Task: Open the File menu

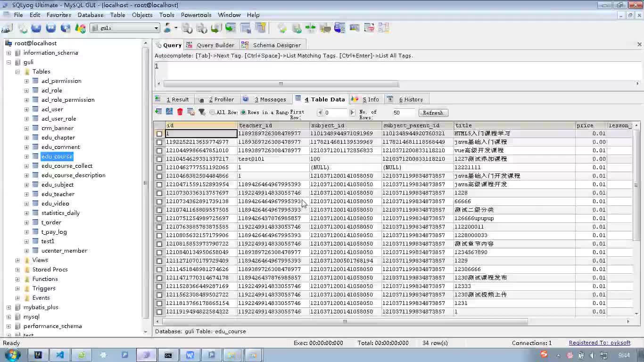Action: [18, 15]
